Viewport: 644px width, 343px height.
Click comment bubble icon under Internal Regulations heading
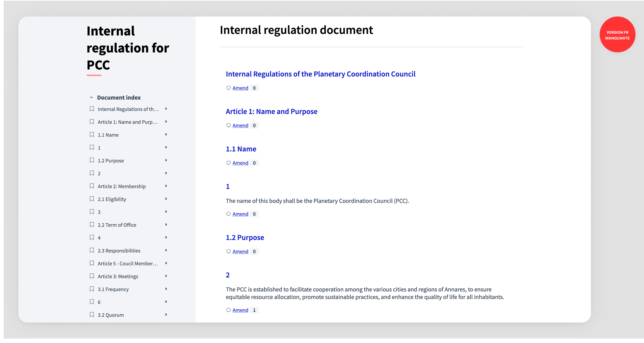click(228, 88)
